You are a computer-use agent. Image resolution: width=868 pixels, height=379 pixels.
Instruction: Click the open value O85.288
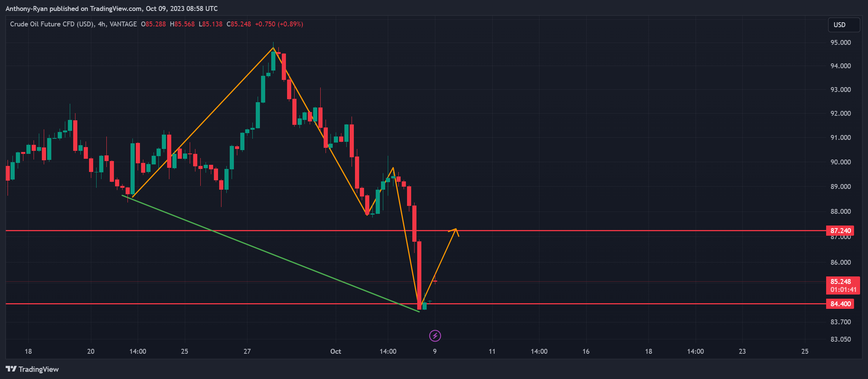154,24
